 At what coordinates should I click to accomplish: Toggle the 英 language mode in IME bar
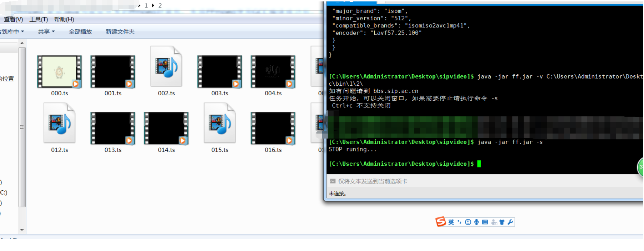coord(451,222)
